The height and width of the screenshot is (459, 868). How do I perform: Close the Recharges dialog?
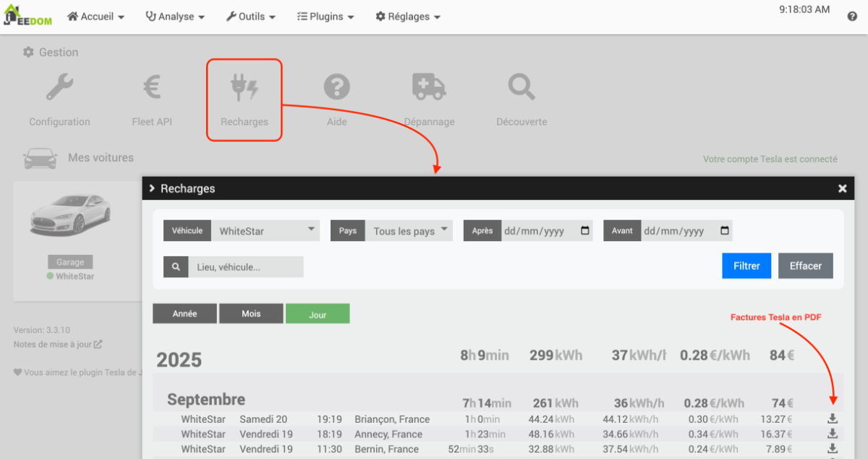pyautogui.click(x=842, y=188)
